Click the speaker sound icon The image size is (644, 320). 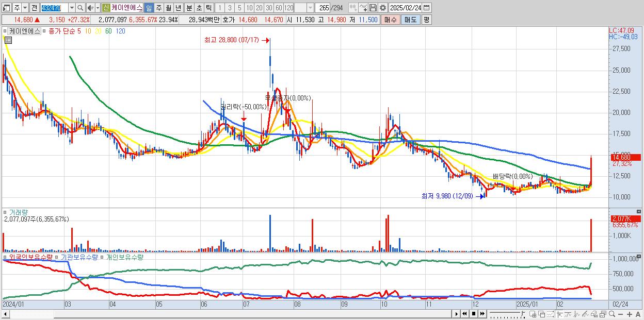[x=90, y=8]
